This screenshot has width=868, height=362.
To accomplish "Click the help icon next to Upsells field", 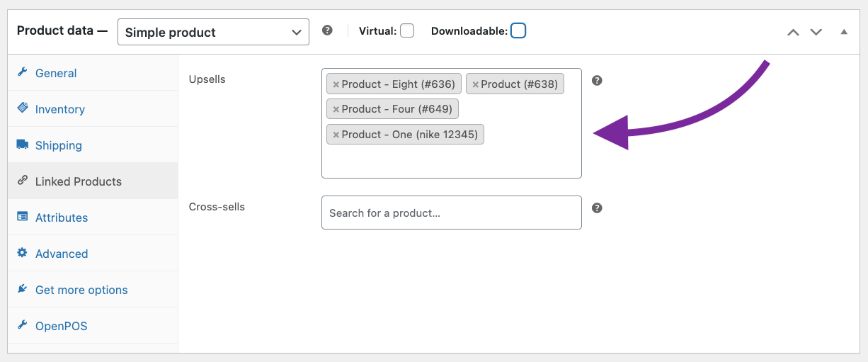I will 597,81.
